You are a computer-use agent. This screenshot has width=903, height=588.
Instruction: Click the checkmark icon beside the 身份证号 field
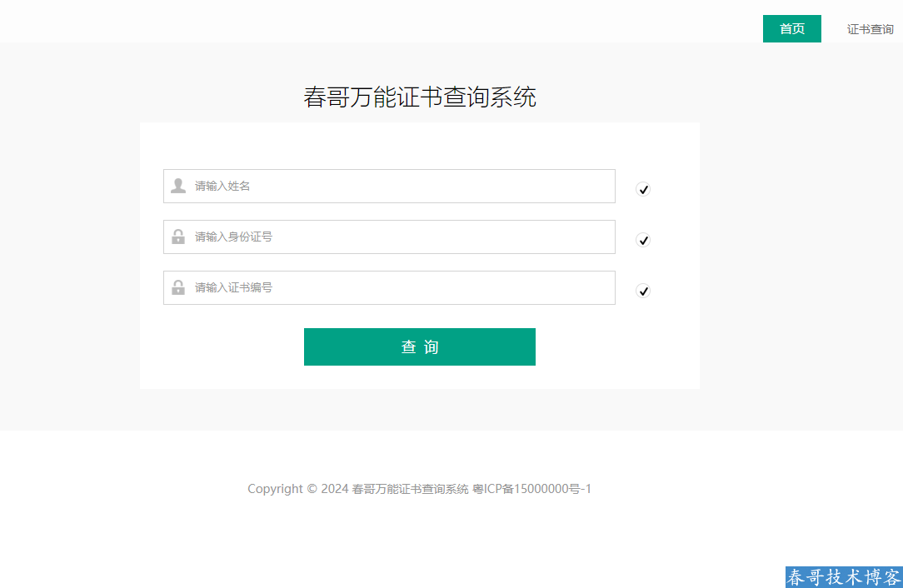(x=643, y=241)
